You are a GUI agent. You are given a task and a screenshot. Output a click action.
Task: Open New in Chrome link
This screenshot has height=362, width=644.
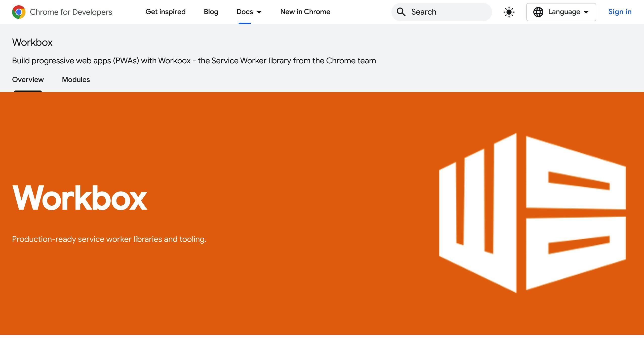click(x=305, y=12)
